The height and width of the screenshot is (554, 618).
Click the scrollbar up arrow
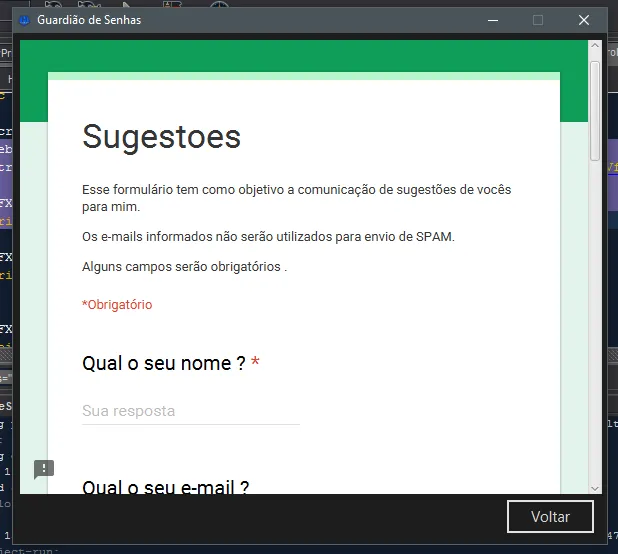595,46
